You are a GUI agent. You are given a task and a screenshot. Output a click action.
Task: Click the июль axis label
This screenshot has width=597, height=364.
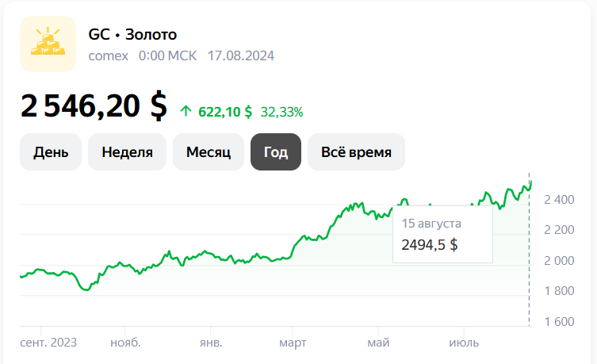click(x=464, y=343)
